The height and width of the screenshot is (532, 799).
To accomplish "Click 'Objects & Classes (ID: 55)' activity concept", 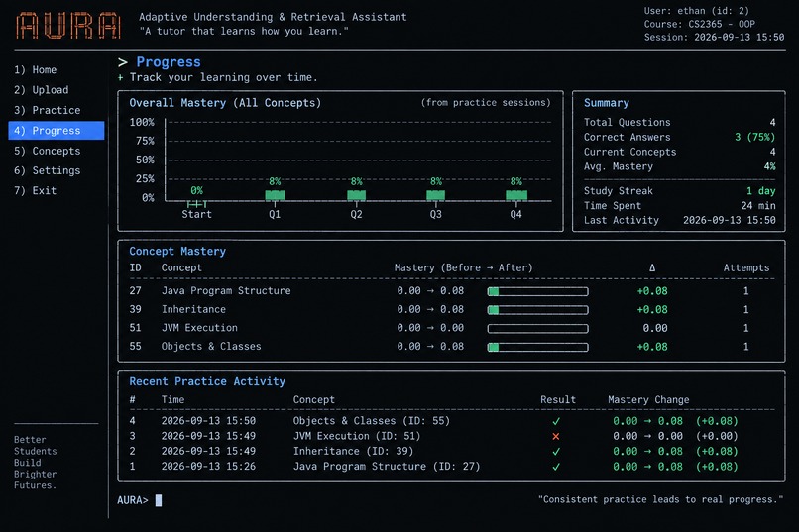I will [372, 421].
